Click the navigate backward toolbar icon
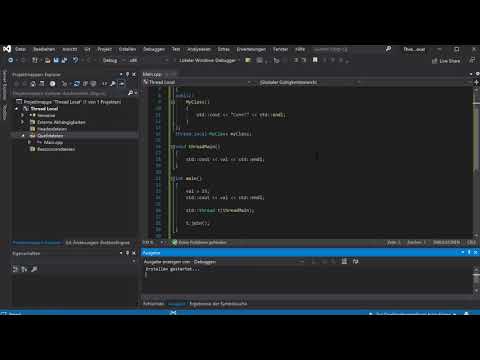This screenshot has width=480, height=360. click(x=11, y=60)
